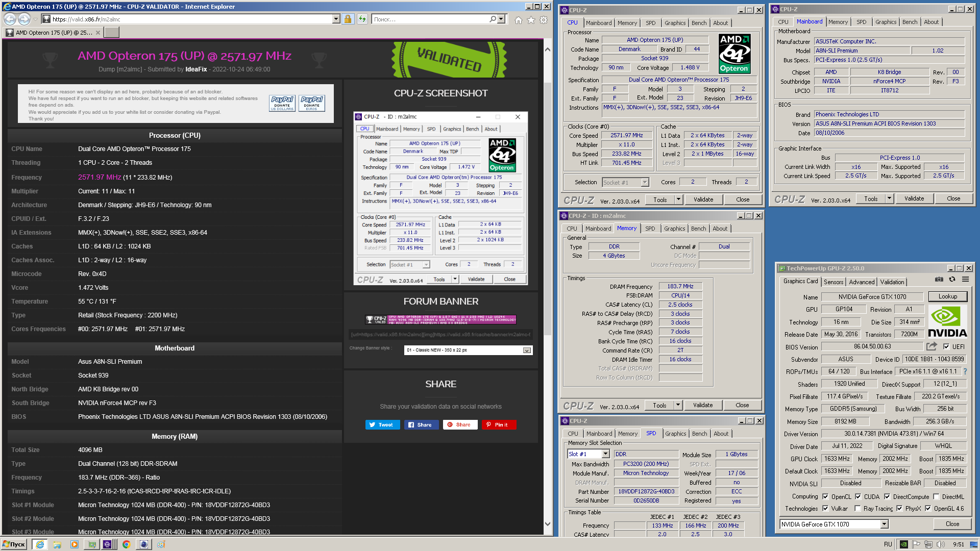This screenshot has width=980, height=551.
Task: Expand Tools dropdown arrow in CPU-Z CPU window
Action: click(679, 199)
